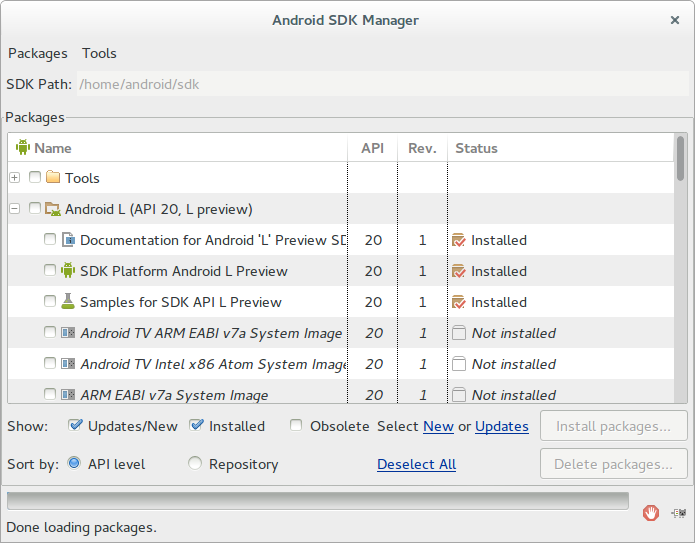Open the Tools menu
The image size is (695, 543).
(99, 53)
